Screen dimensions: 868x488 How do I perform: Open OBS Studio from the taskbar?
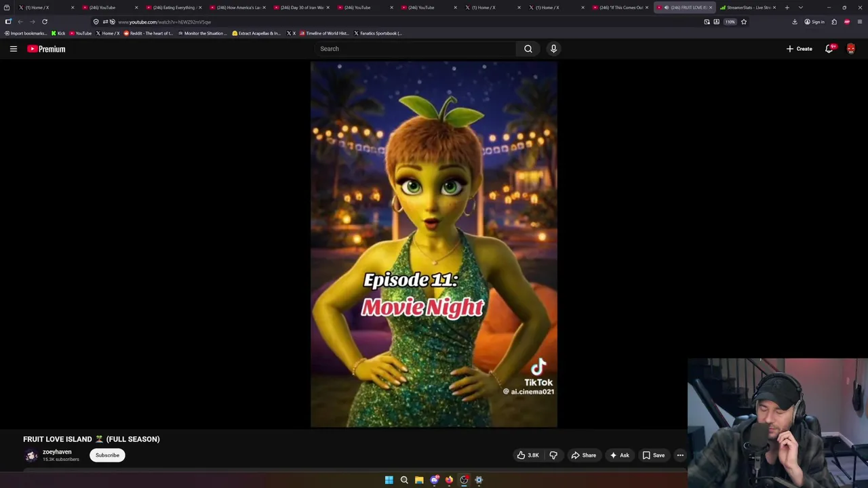464,480
